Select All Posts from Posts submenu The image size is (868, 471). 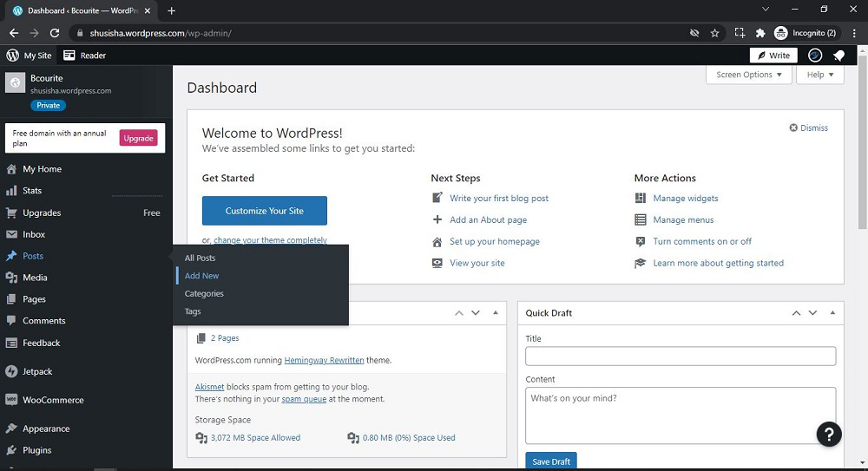(x=200, y=258)
